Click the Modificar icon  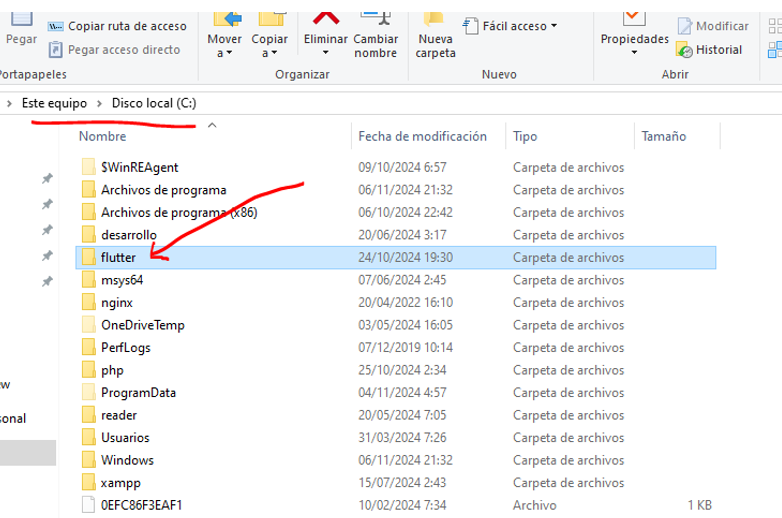coord(686,26)
